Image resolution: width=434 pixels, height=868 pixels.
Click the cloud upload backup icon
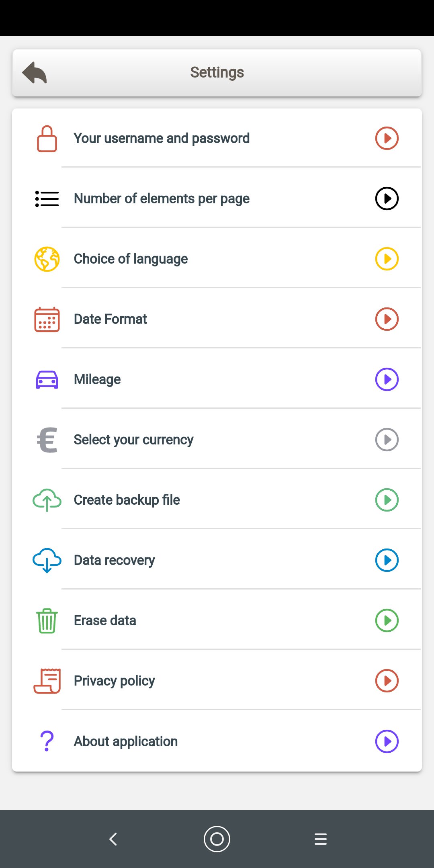click(47, 500)
